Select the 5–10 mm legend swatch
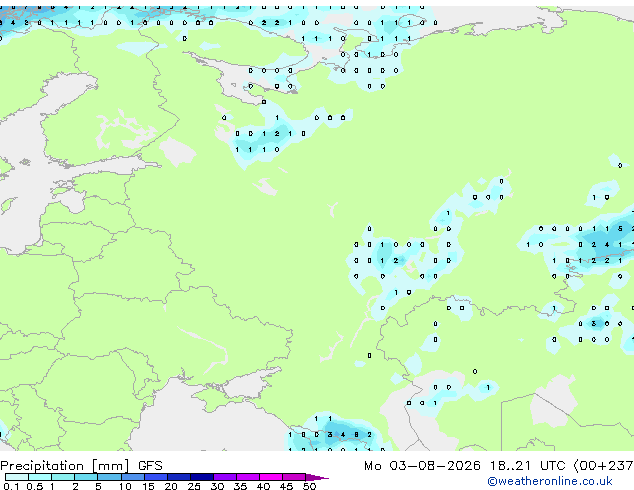This screenshot has width=634, height=490. [x=110, y=477]
